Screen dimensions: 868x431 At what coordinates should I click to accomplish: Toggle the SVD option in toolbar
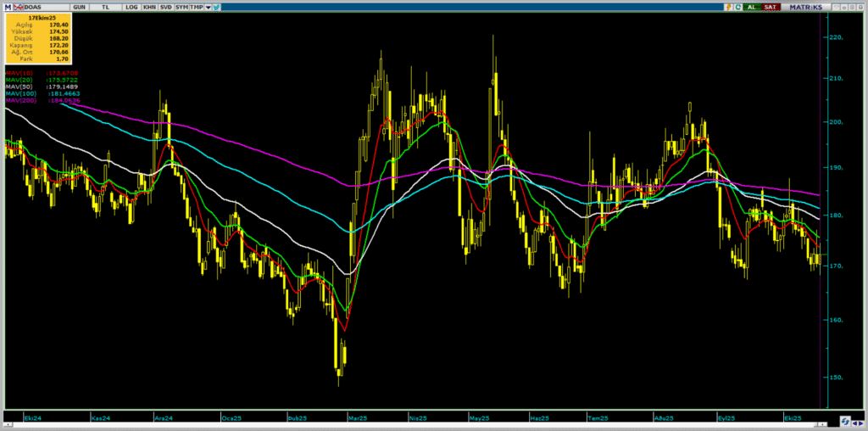pyautogui.click(x=165, y=7)
